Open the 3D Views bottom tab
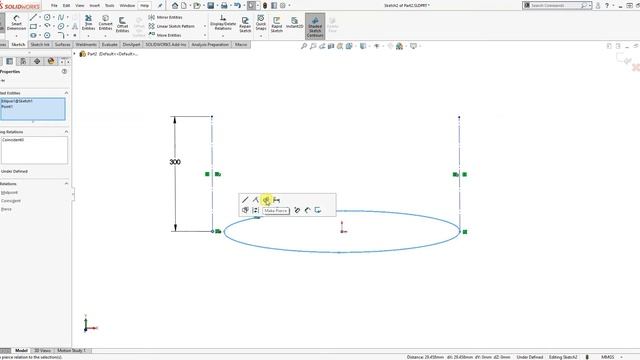 click(42, 351)
